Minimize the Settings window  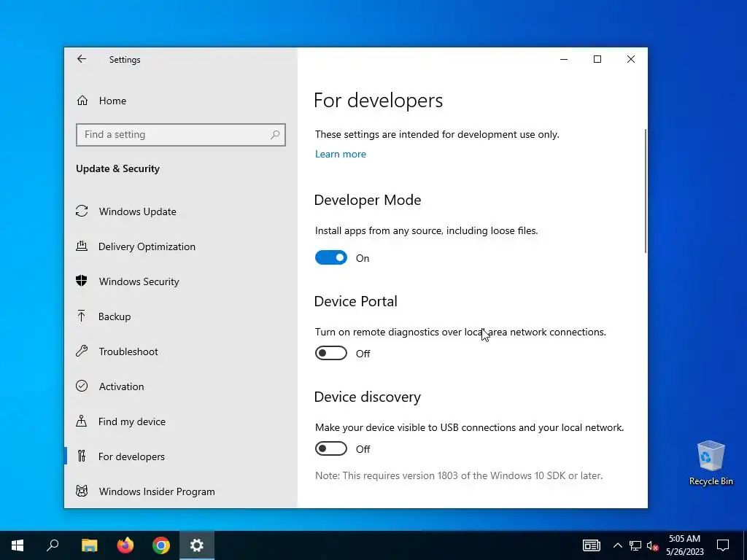click(x=564, y=59)
